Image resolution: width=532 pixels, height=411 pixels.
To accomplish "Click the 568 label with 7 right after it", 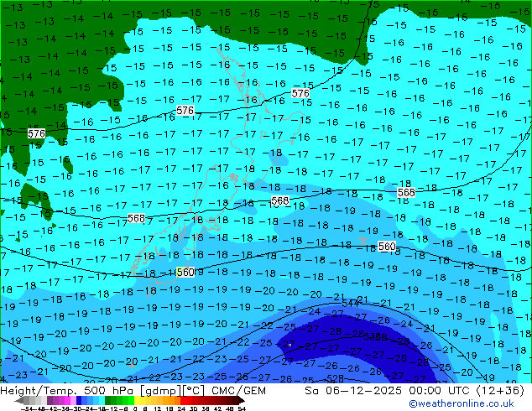I will point(137,218).
